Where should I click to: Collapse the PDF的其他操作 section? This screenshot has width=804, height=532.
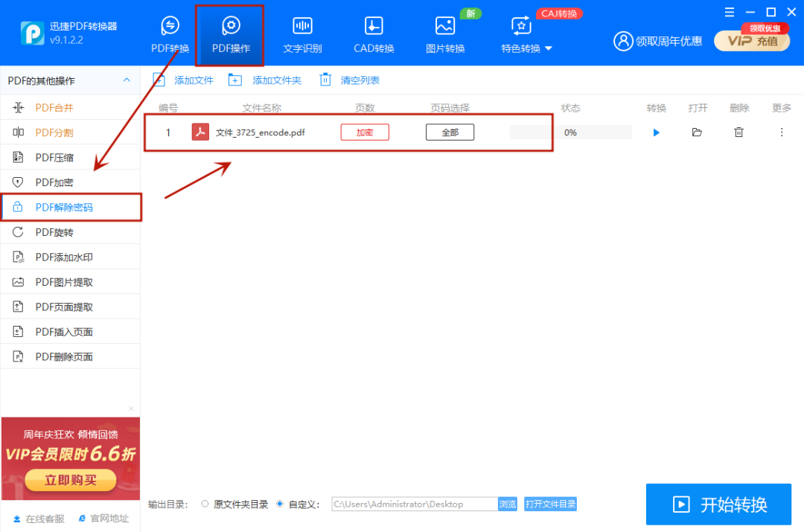click(x=127, y=80)
